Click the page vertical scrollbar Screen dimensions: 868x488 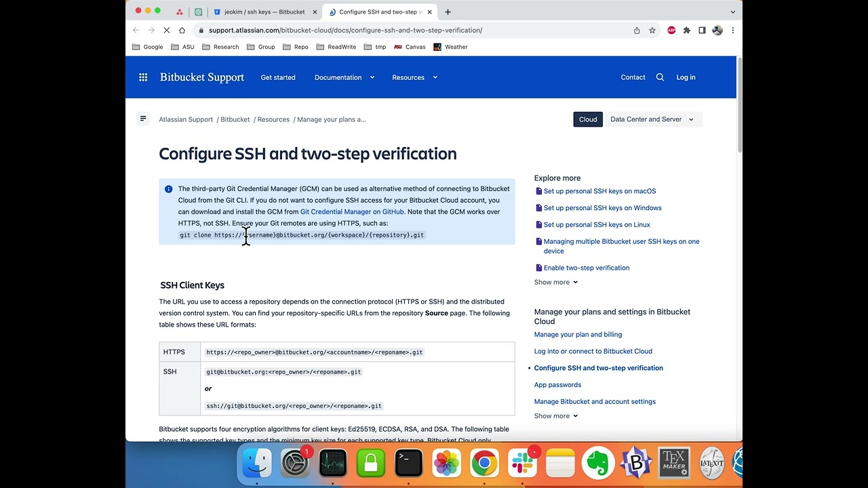[739, 105]
